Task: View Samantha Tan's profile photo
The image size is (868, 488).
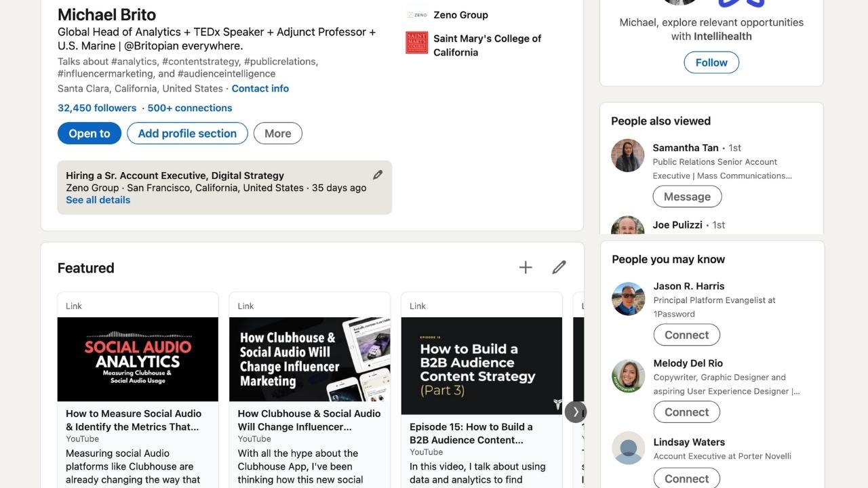Action: pos(627,156)
